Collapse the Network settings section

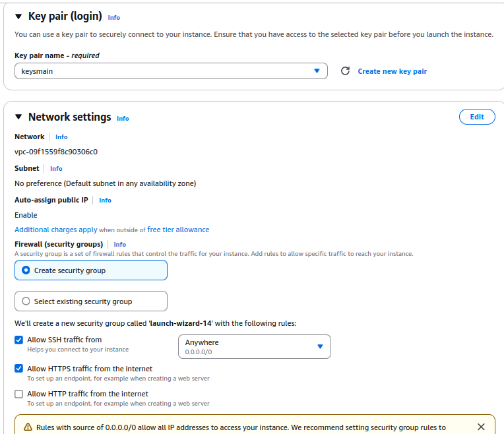pos(18,117)
